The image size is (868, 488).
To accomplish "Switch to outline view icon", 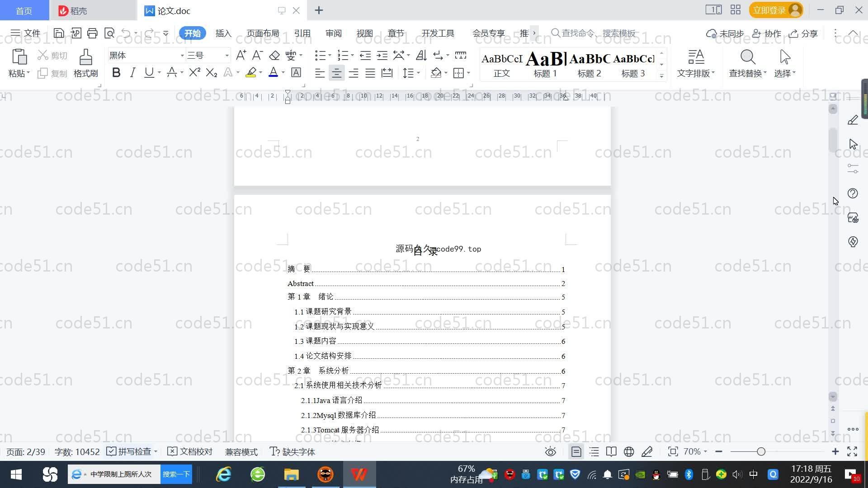I will (594, 452).
